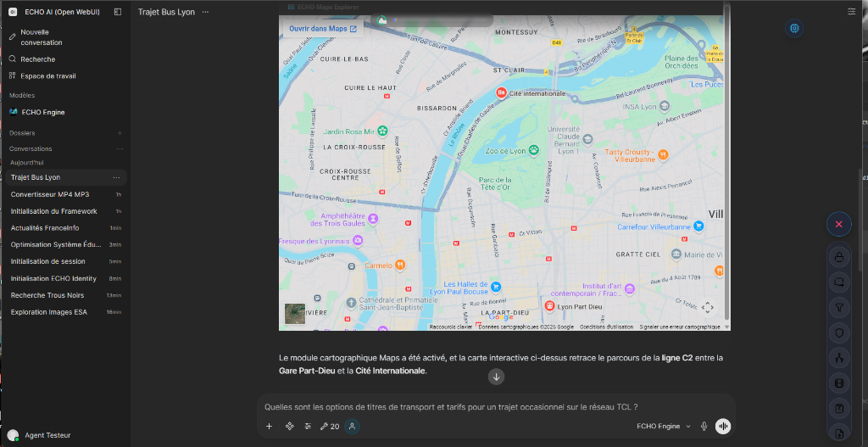Open Exploration Images ESA conversation
This screenshot has width=868, height=447.
tap(65, 312)
